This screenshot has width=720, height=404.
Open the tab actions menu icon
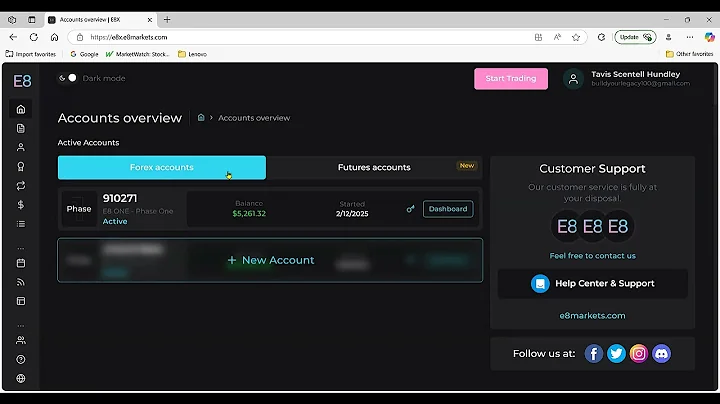click(32, 20)
